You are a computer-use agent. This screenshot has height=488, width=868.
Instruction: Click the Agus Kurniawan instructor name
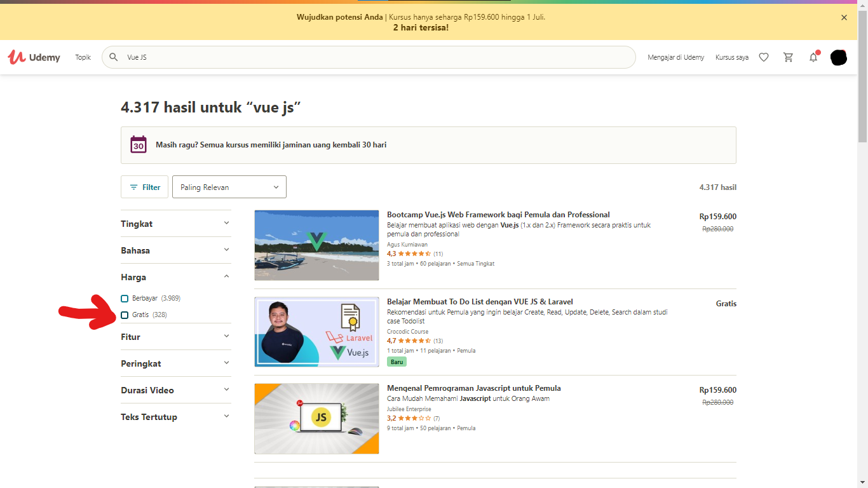(407, 244)
